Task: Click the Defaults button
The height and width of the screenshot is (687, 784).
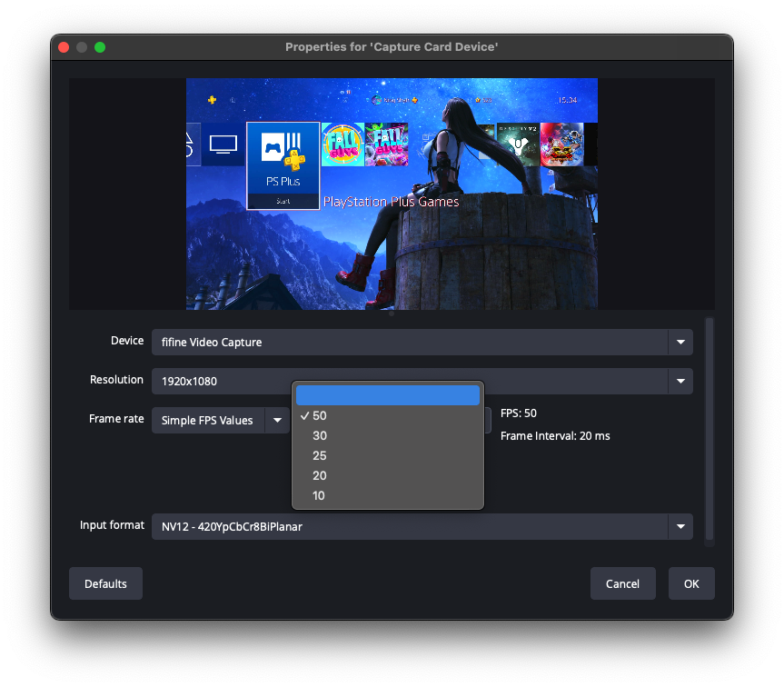Action: (105, 583)
